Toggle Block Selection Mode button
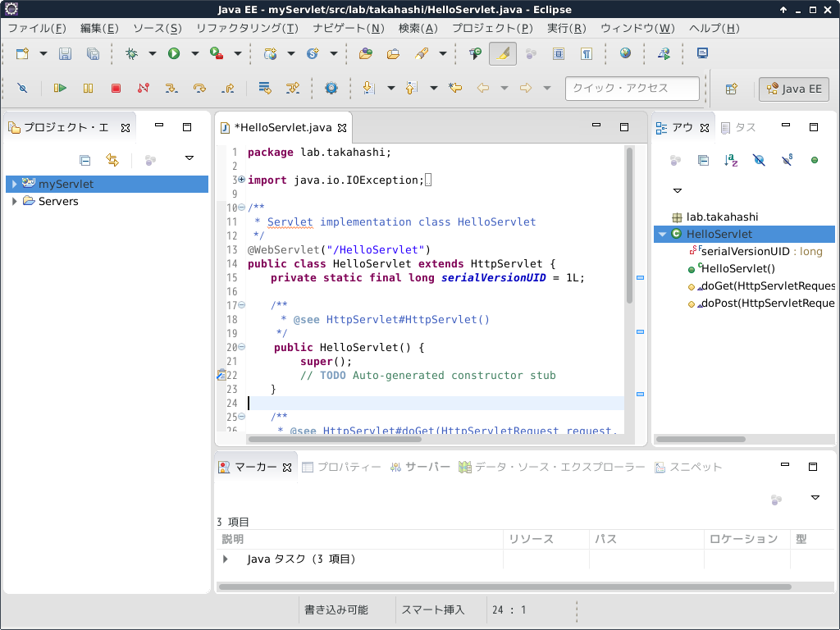840x630 pixels. [558, 53]
